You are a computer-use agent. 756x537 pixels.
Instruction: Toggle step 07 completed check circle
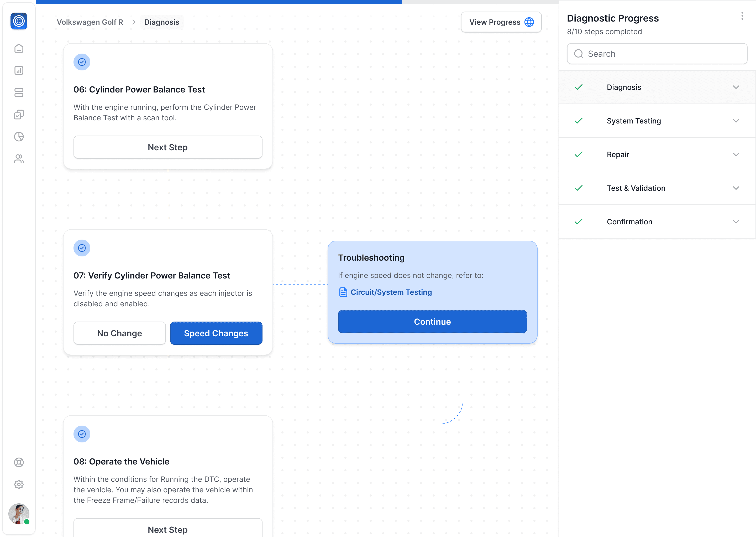tap(82, 248)
